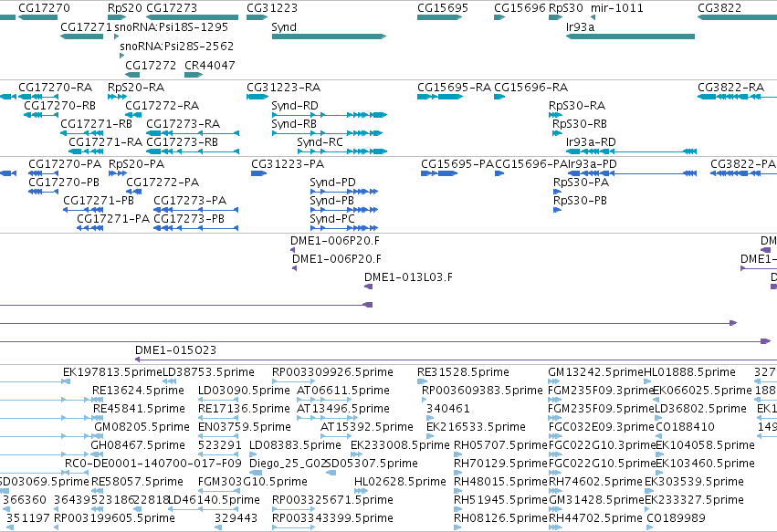Viewport: 777px width, 532px height.
Task: Click clone DME1-015O23 label
Action: [176, 350]
